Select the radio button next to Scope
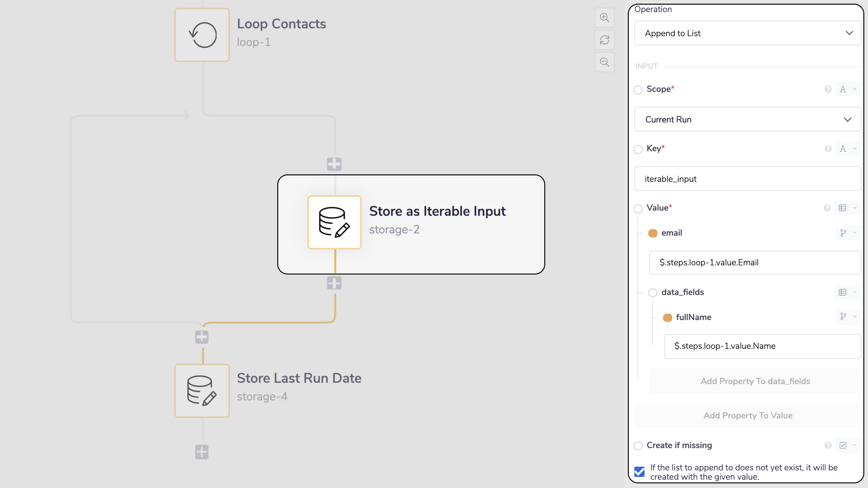Image resolution: width=868 pixels, height=488 pixels. tap(638, 90)
